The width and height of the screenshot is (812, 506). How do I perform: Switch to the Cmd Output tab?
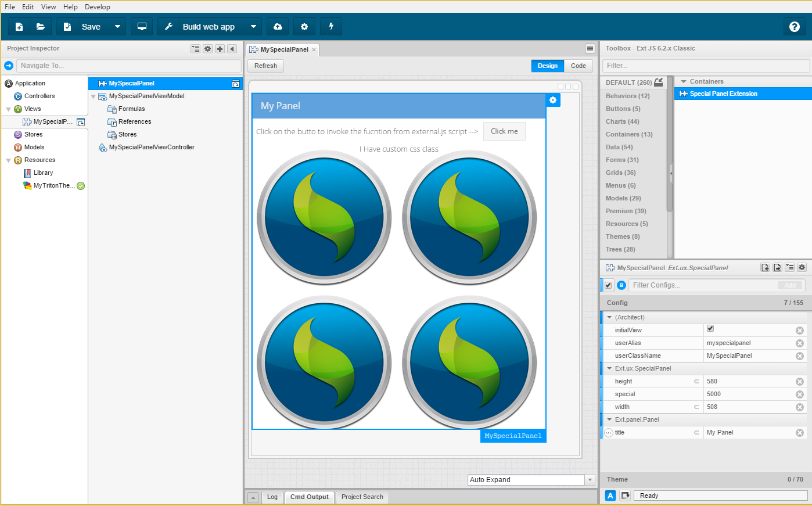[310, 497]
